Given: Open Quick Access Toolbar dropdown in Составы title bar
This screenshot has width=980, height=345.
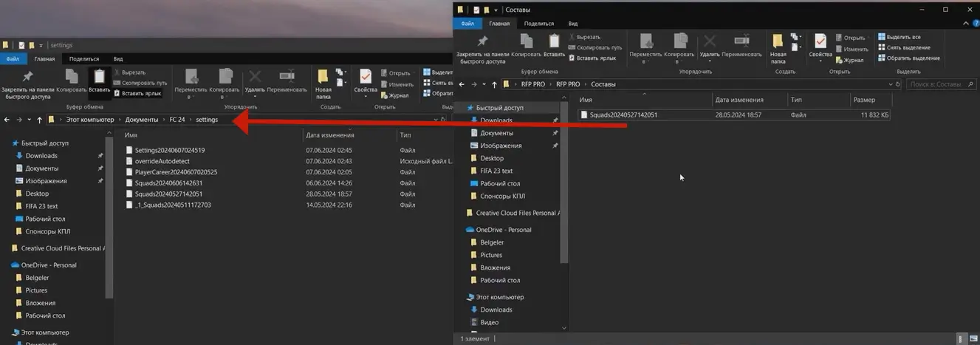Looking at the screenshot, I should click(x=494, y=10).
